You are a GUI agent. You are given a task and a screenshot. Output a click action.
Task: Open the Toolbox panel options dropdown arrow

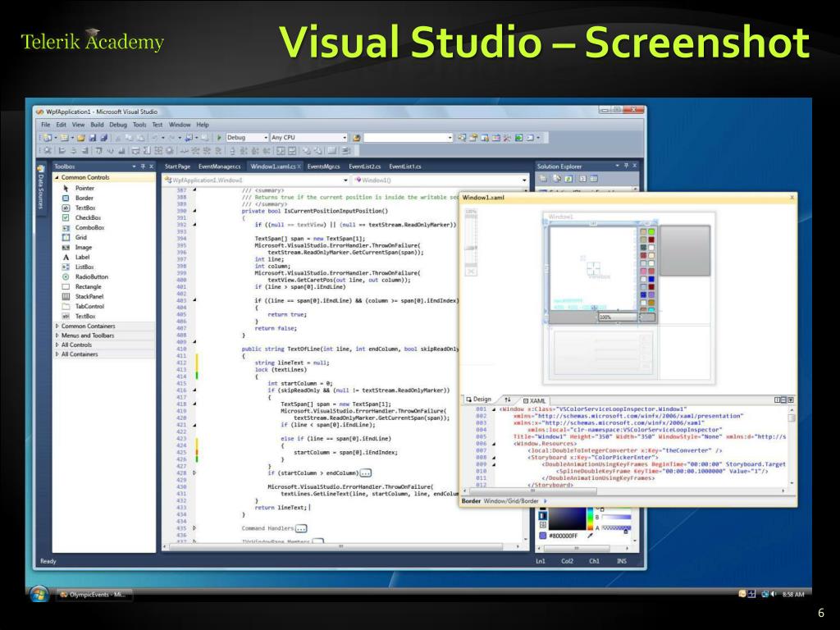[134, 167]
